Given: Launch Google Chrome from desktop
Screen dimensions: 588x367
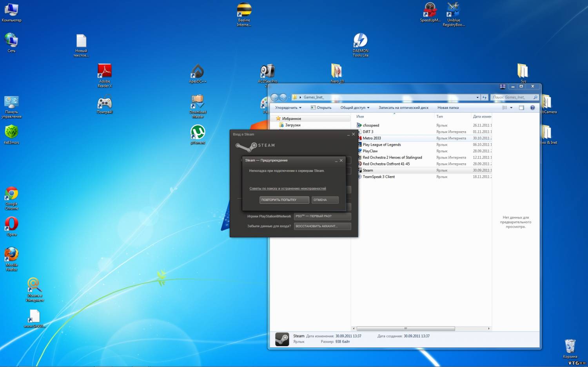Looking at the screenshot, I should click(x=11, y=198).
